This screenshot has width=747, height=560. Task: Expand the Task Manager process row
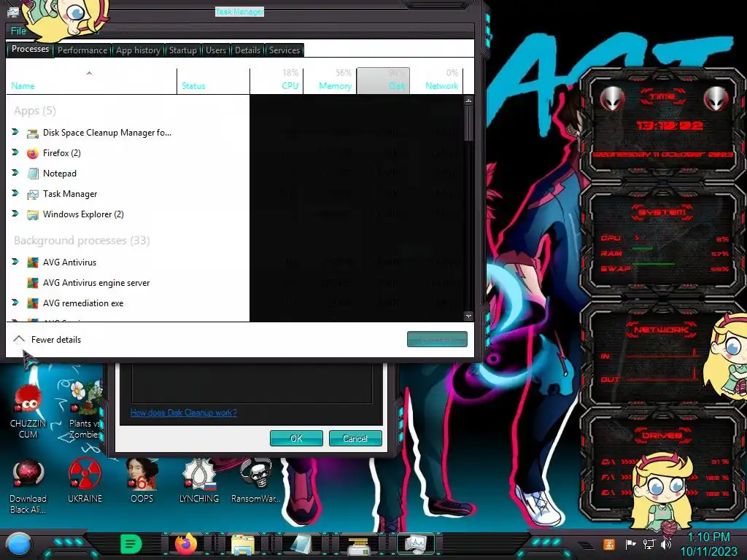point(15,193)
